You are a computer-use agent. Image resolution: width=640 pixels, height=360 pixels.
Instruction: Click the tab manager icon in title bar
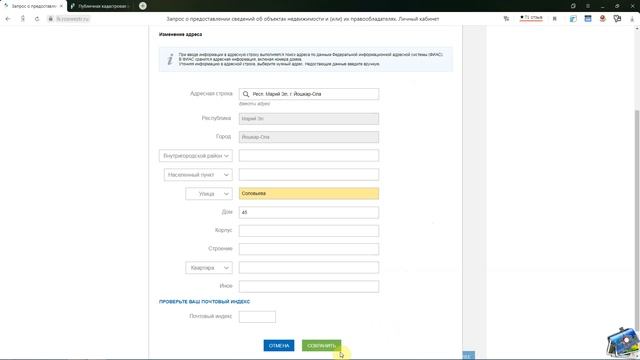click(x=573, y=6)
